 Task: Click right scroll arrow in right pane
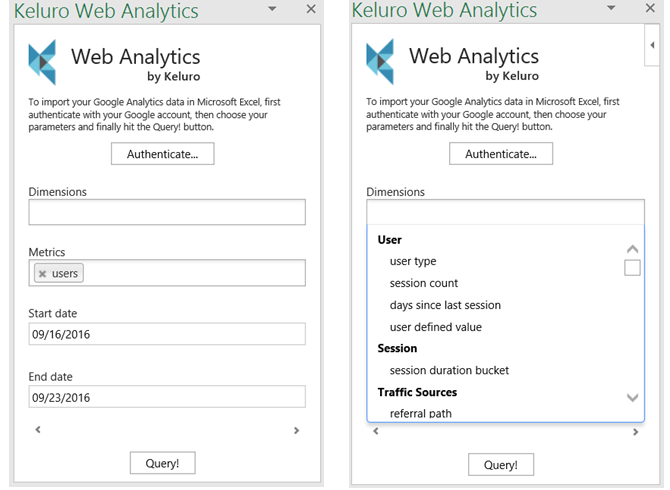tap(635, 432)
